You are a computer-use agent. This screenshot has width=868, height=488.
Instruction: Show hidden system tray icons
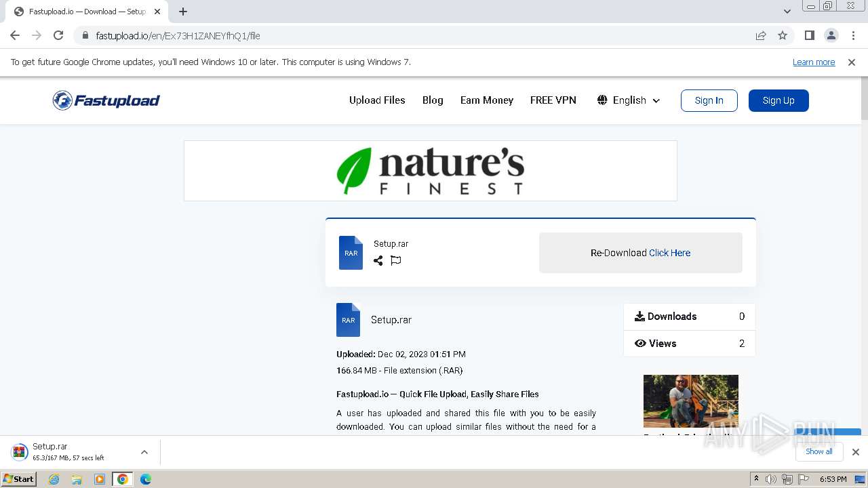coord(756,479)
